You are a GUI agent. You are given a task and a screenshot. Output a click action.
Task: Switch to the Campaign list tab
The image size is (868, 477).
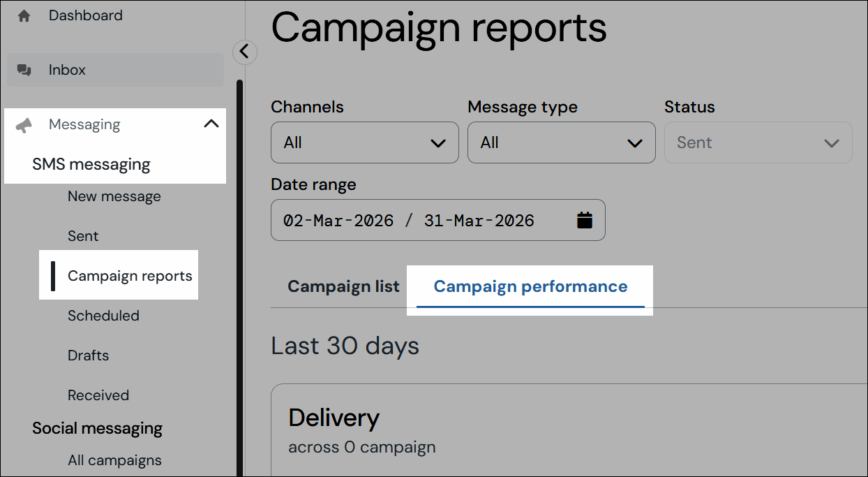[x=344, y=286]
